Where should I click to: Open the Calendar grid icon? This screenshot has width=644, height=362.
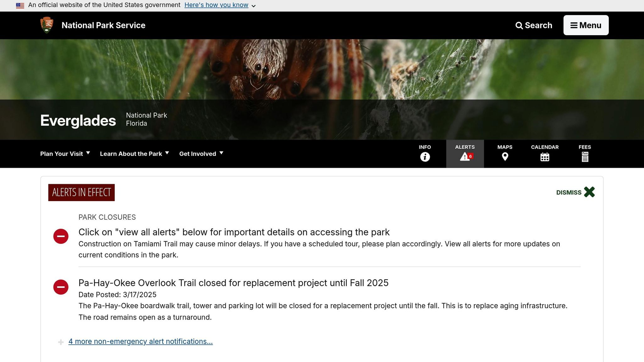(x=545, y=157)
